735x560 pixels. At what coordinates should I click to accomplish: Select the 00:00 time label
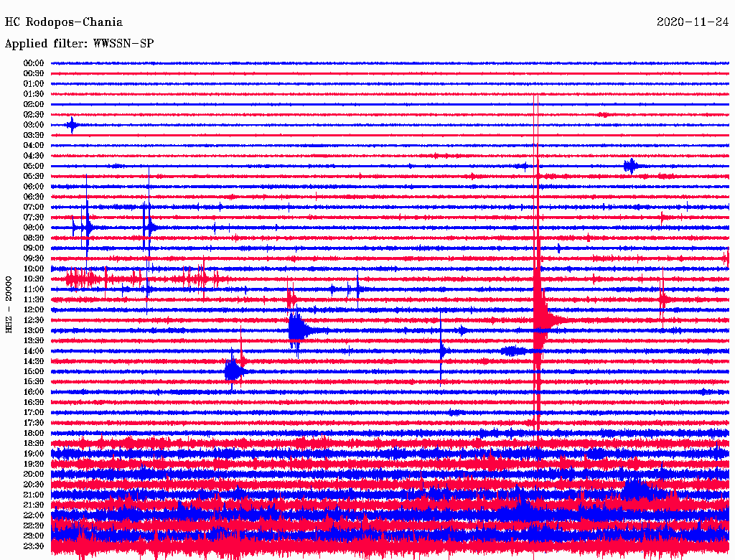(34, 63)
